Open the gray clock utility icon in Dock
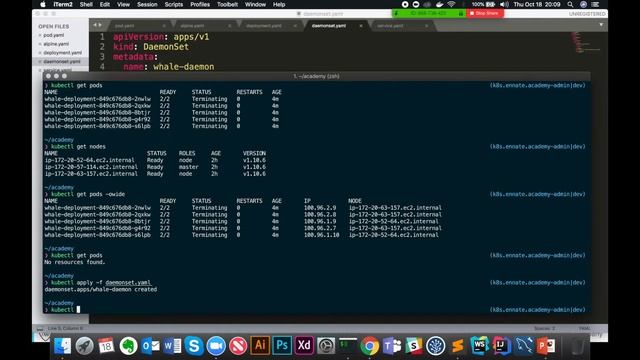Image resolution: width=640 pixels, height=360 pixels. click(326, 346)
